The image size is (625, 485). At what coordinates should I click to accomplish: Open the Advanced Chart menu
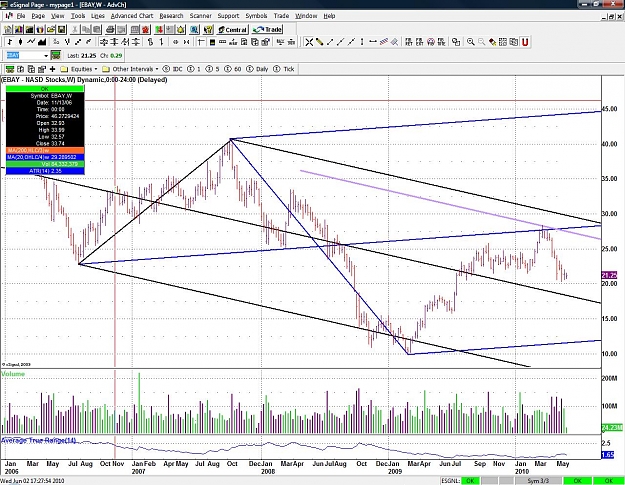(132, 16)
